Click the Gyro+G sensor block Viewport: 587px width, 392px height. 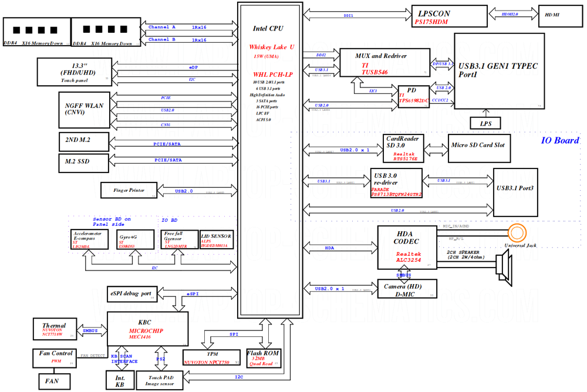135,239
